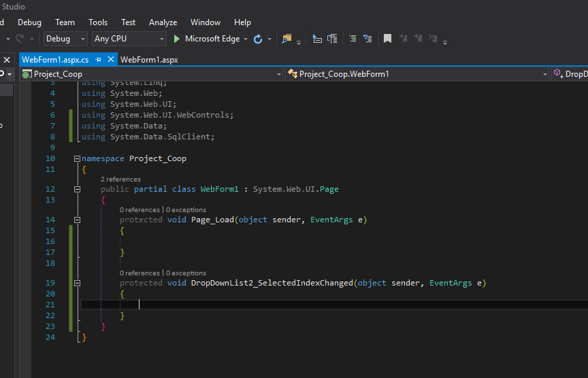
Task: Click the 'using System.Data;' line
Action: pos(124,126)
